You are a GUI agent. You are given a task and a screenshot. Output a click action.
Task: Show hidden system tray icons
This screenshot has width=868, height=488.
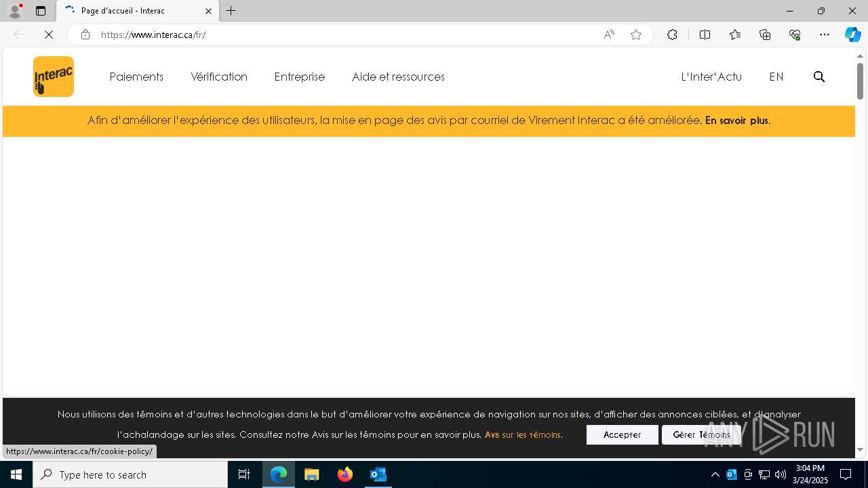click(x=715, y=474)
